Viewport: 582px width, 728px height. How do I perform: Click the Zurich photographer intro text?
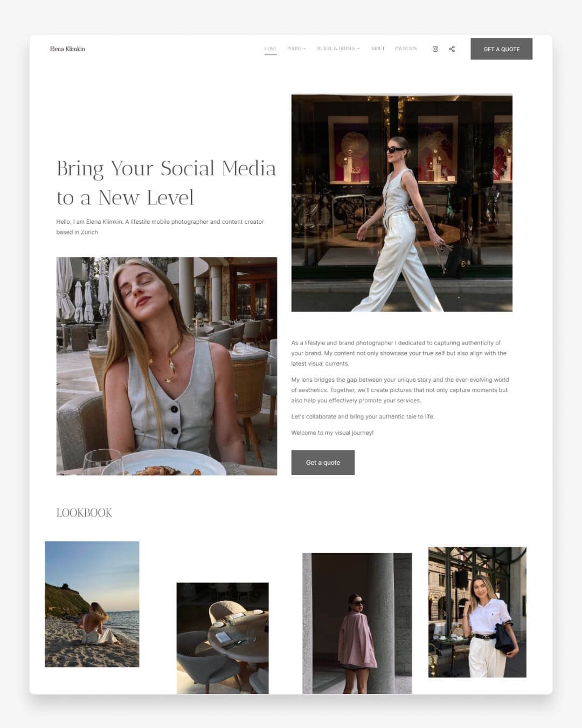coord(160,226)
